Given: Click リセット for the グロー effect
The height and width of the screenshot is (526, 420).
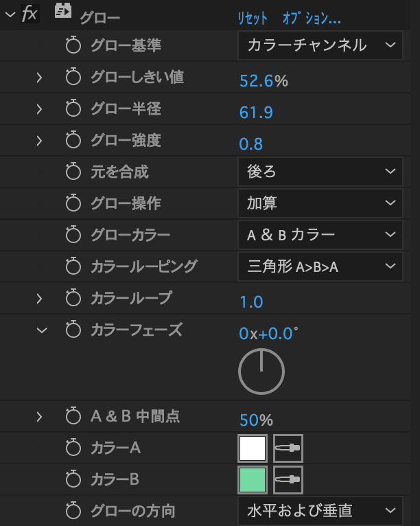Looking at the screenshot, I should point(253,18).
